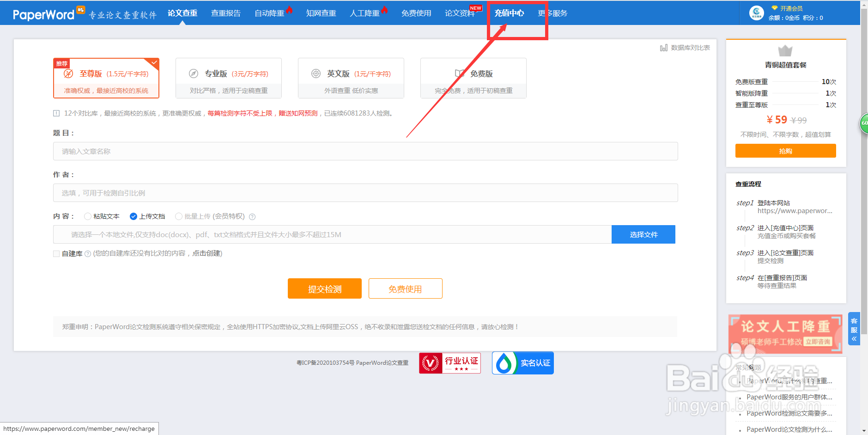Open 数据库对比表 comparison chart
Screen dimensions: 868x435
[x=690, y=48]
